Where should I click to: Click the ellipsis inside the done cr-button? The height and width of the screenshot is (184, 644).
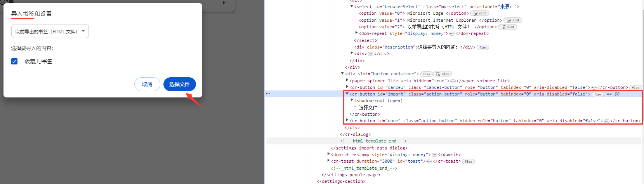(x=607, y=121)
